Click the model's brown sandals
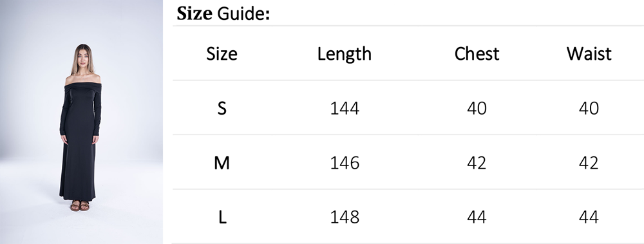Screen dimensions: 644x244 (x=80, y=205)
